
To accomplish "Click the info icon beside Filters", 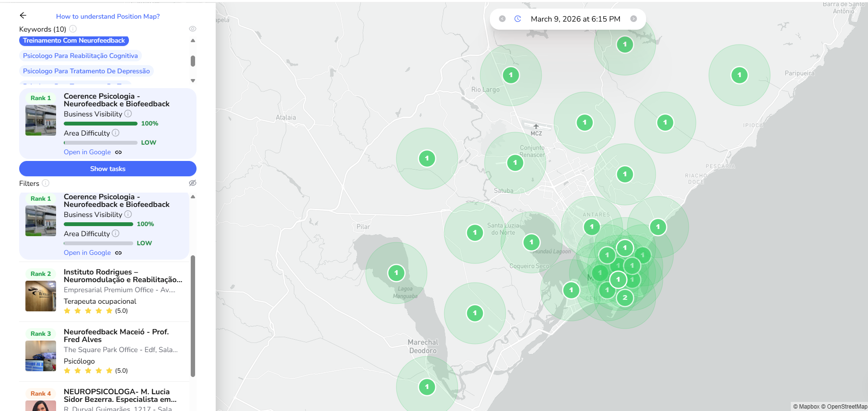I will tap(46, 183).
